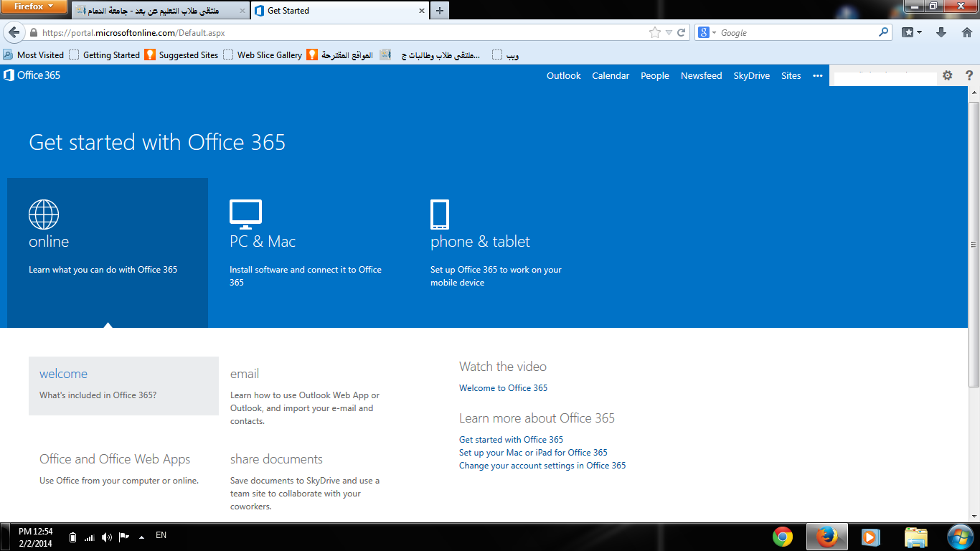
Task: Open Outlook in the top navigation
Action: point(564,75)
